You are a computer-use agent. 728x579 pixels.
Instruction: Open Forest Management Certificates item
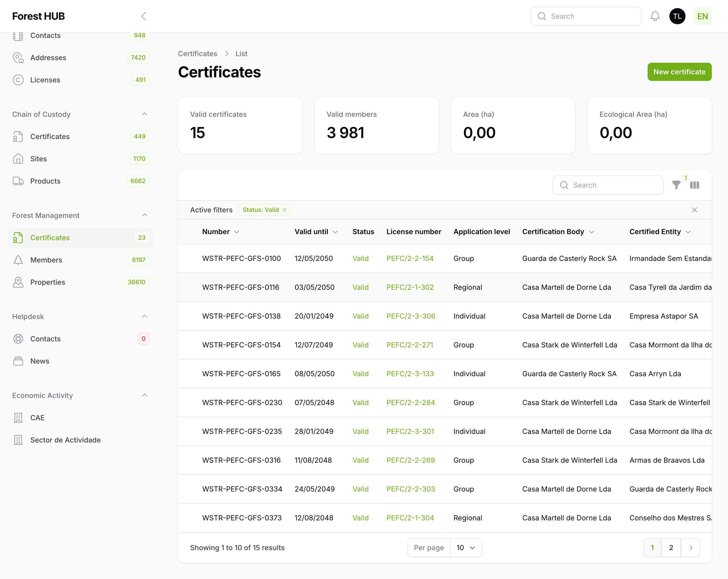coord(81,237)
